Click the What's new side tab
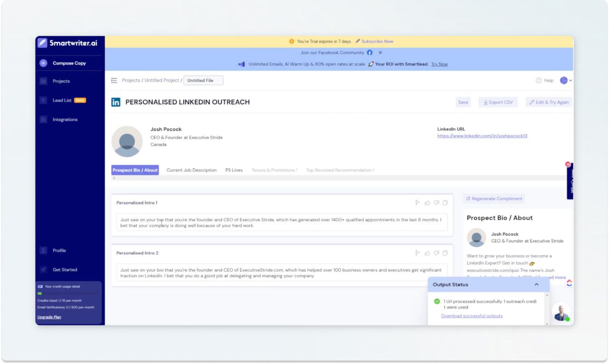The height and width of the screenshot is (364, 609). coord(570,182)
